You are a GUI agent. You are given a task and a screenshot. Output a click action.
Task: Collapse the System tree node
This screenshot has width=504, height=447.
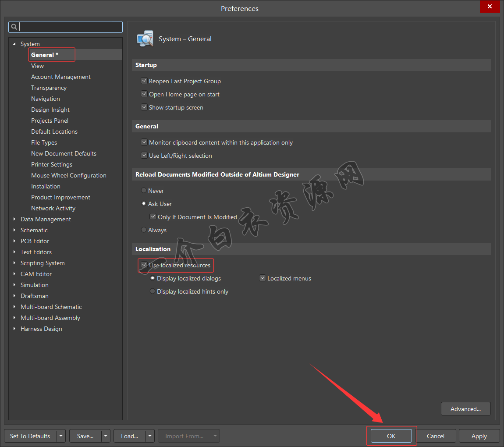point(14,44)
